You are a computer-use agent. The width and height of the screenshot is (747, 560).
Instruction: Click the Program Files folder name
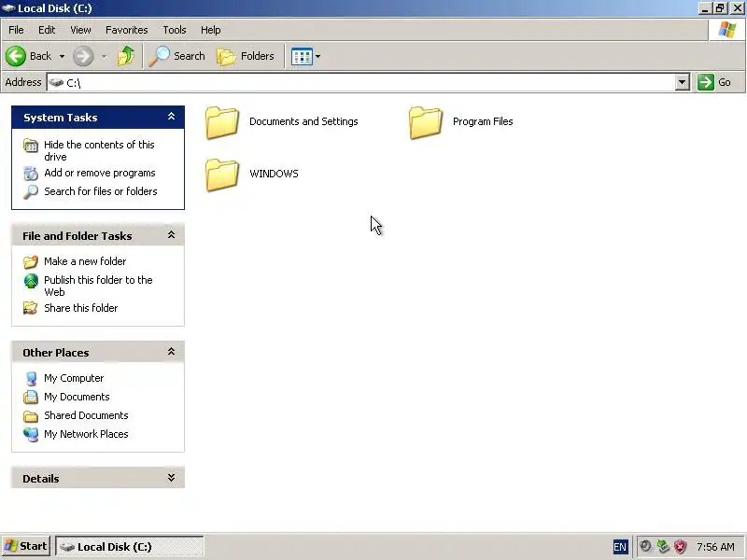(483, 121)
